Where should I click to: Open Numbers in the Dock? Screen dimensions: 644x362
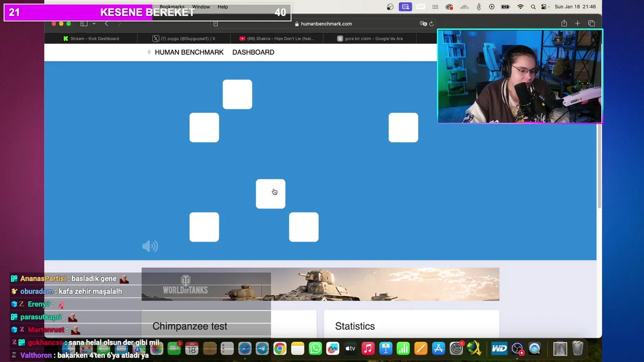click(403, 348)
